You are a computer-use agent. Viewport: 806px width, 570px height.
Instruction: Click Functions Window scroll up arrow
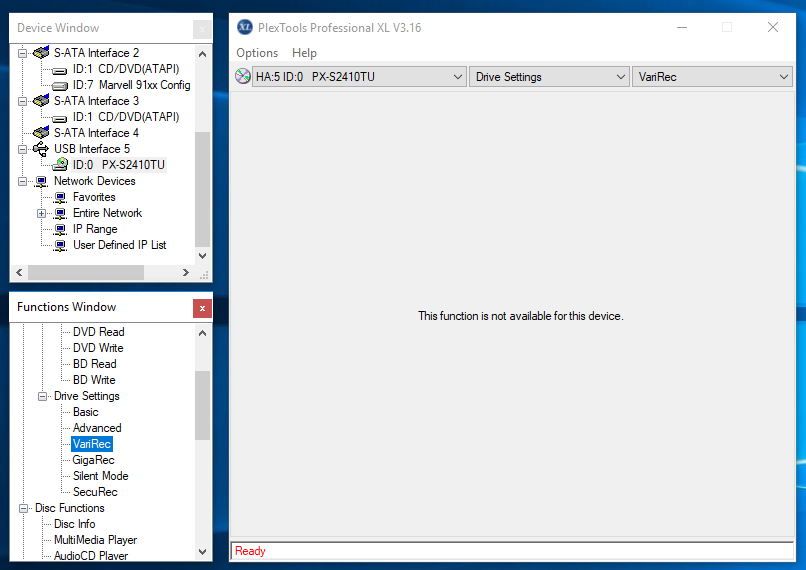tap(203, 333)
